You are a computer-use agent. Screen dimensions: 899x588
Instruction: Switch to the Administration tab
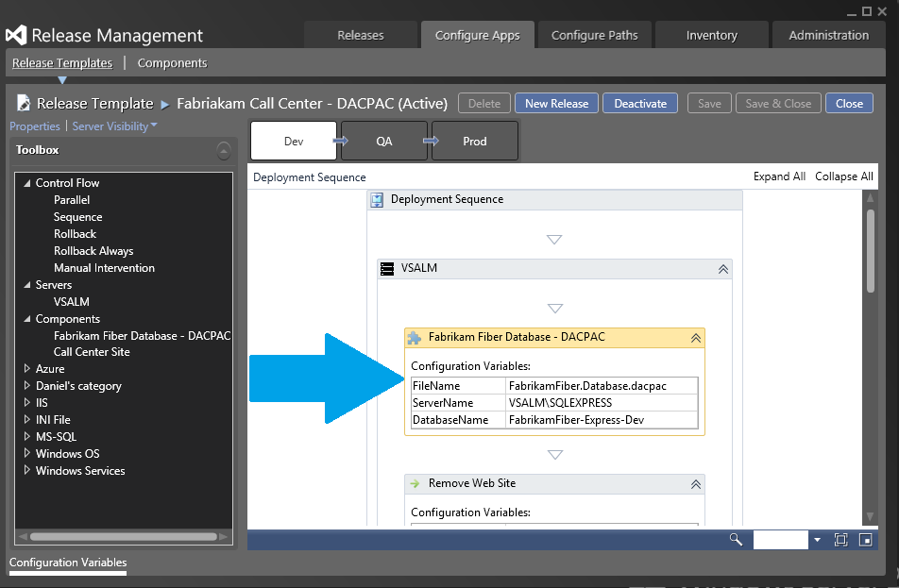828,35
